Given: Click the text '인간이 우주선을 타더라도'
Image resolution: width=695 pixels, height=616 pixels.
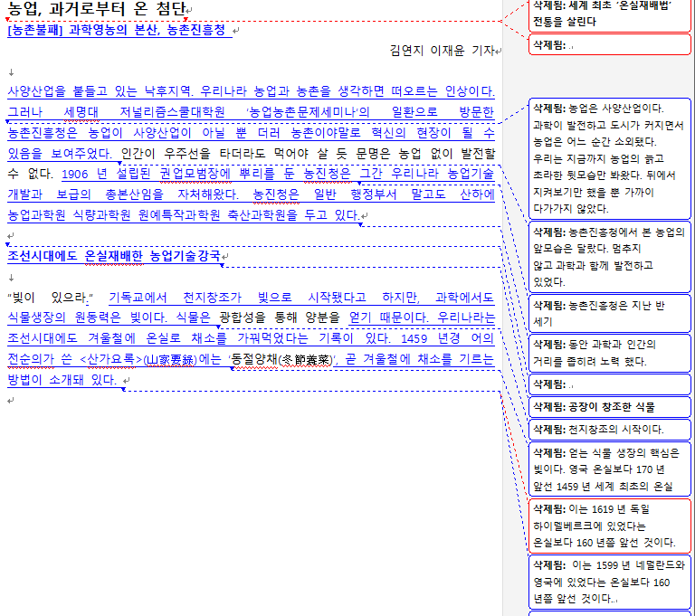Looking at the screenshot, I should (x=193, y=154).
